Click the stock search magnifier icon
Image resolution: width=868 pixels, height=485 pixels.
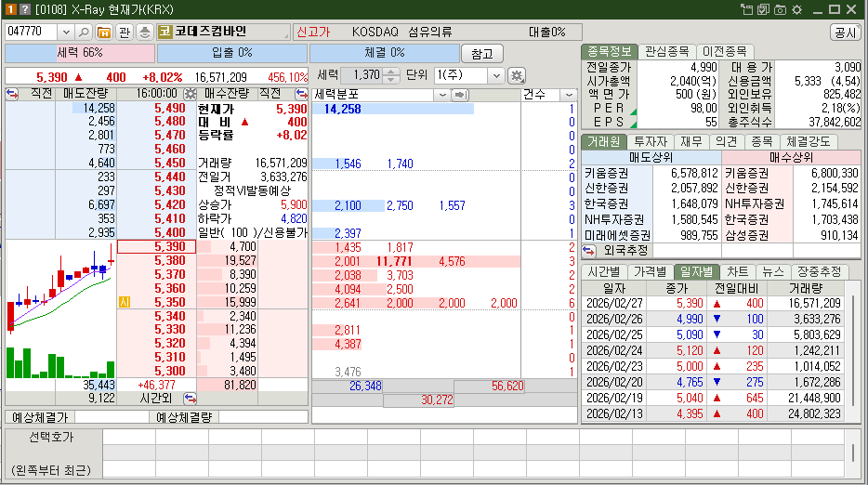pos(84,33)
